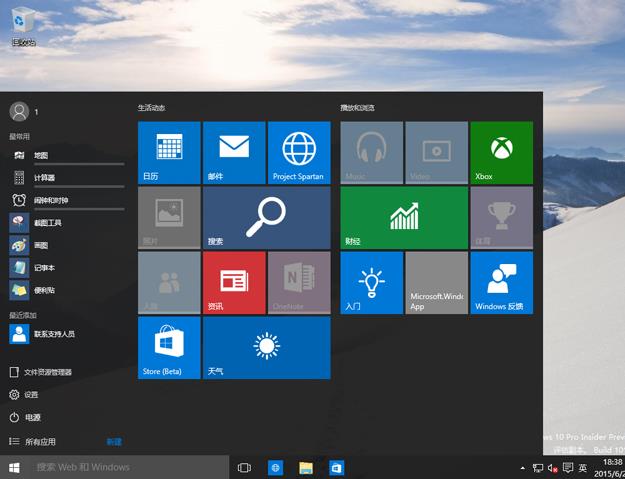Screen dimensions: 625x479
Task: Open 设置 settings in Start menu
Action: 24,395
